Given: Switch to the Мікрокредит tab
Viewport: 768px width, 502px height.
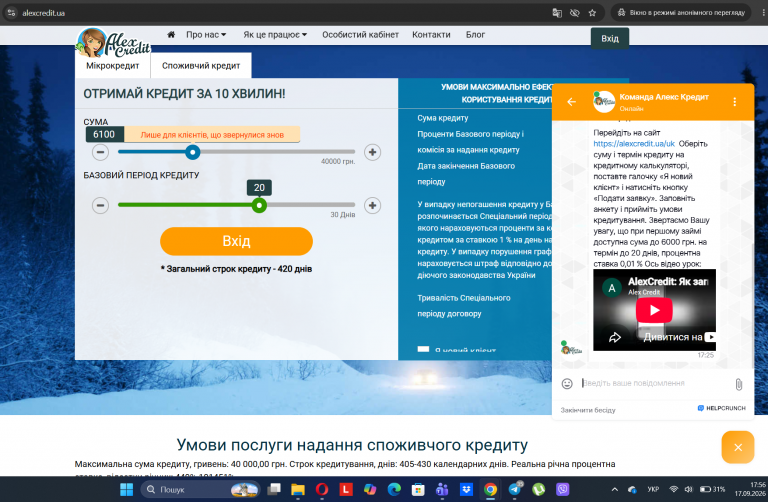Looking at the screenshot, I should [113, 66].
